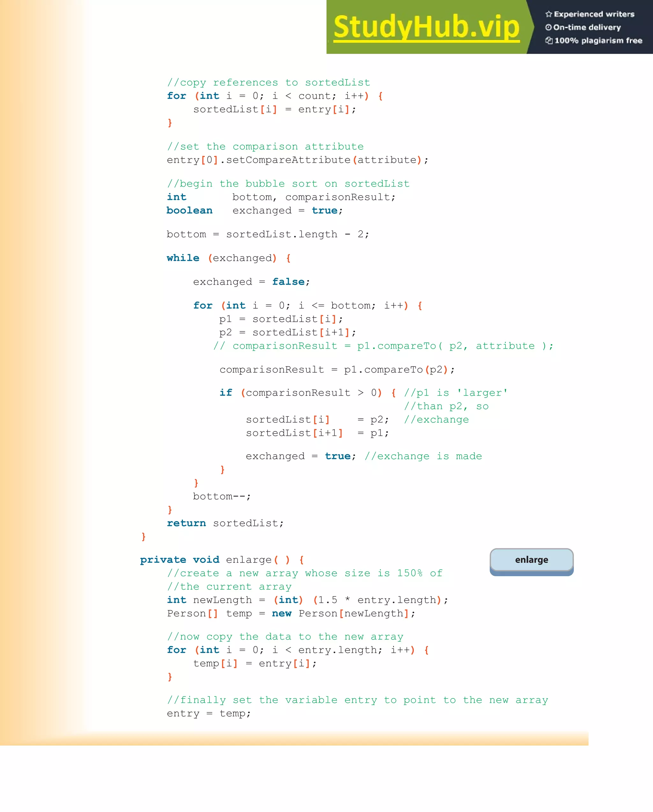Click the return sortedList line
Image resolution: width=653 pixels, height=812 pixels.
point(225,524)
